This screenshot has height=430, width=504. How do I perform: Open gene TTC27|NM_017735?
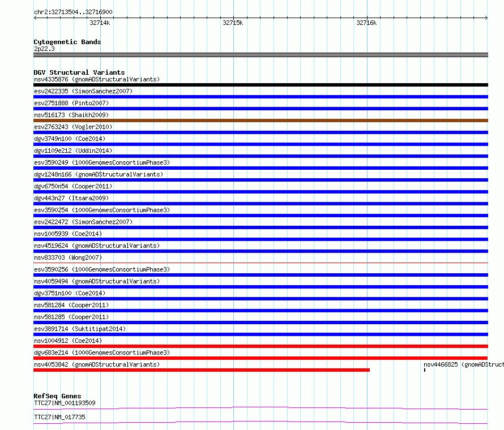pos(60,417)
